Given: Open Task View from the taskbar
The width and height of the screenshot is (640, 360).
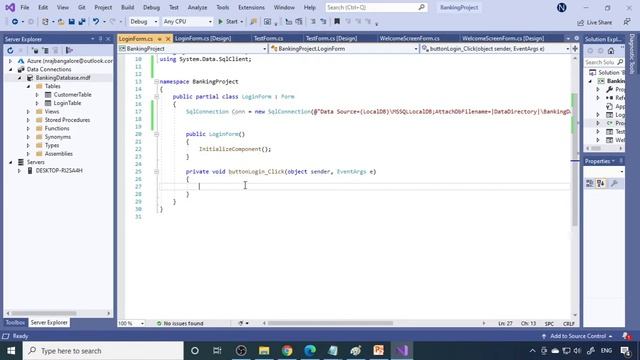Looking at the screenshot, I should pos(218,351).
